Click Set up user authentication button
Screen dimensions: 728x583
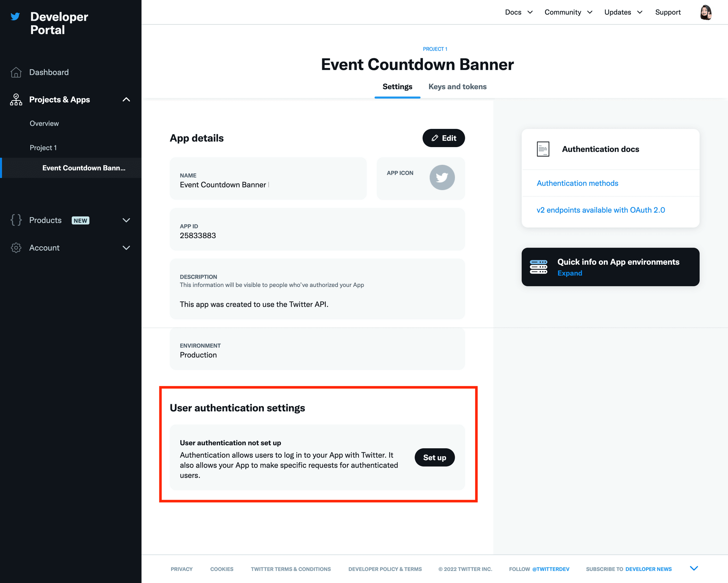coord(434,457)
